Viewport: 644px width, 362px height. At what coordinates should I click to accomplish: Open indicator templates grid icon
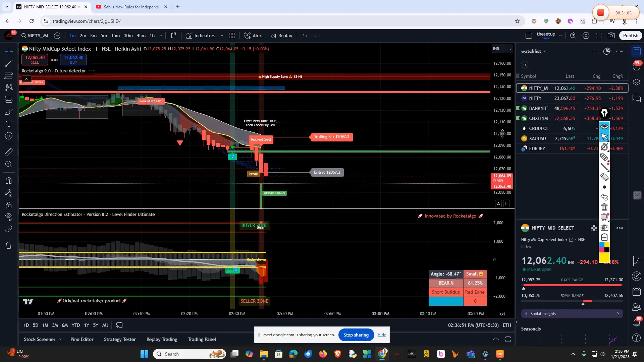[x=231, y=36]
